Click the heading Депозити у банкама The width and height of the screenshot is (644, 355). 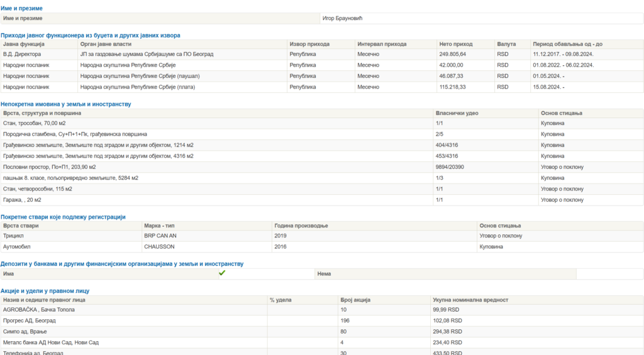coord(122,264)
